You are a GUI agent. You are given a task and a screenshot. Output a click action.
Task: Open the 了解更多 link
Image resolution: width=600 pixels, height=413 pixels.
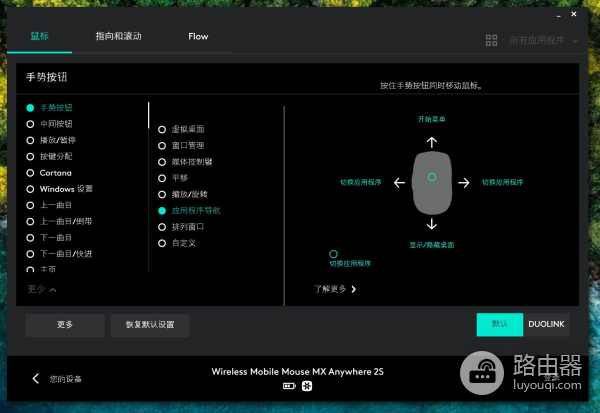click(x=335, y=289)
